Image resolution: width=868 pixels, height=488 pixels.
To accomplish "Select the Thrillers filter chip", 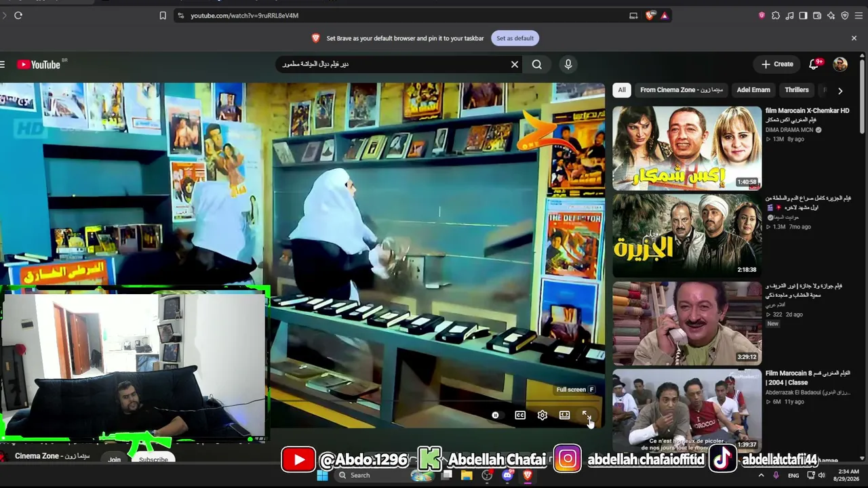I will [797, 90].
